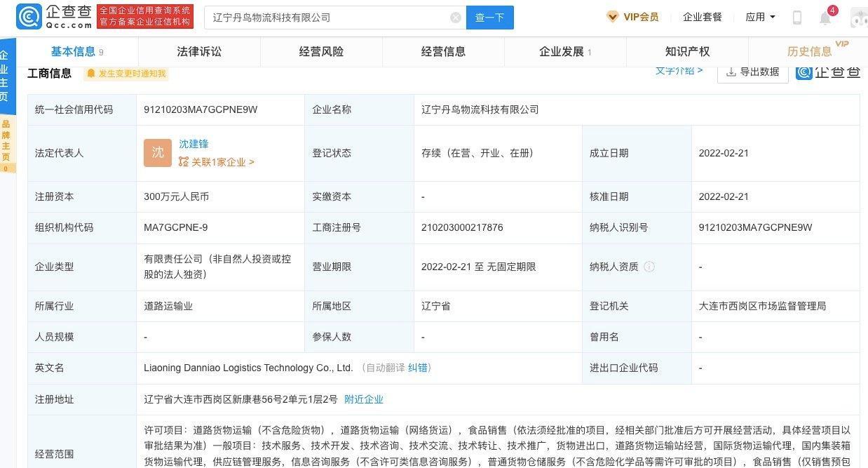Open VIP会员 membership page
The image size is (868, 468).
[641, 17]
